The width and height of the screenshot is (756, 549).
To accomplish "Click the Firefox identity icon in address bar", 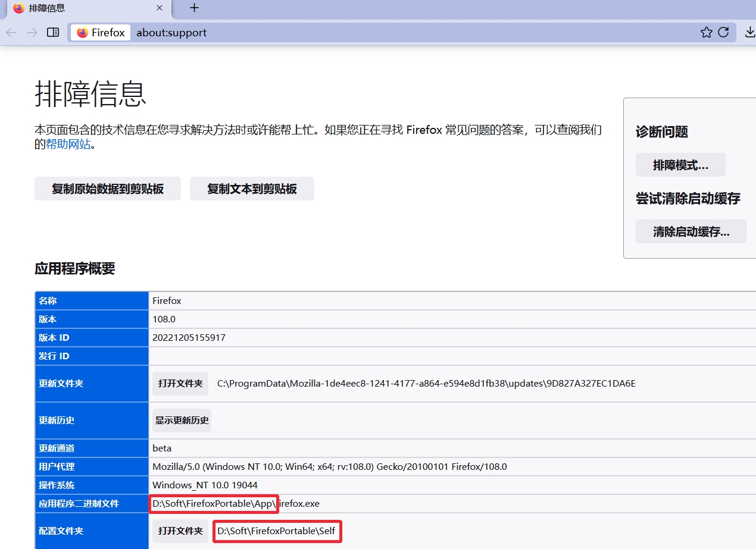I will [101, 32].
